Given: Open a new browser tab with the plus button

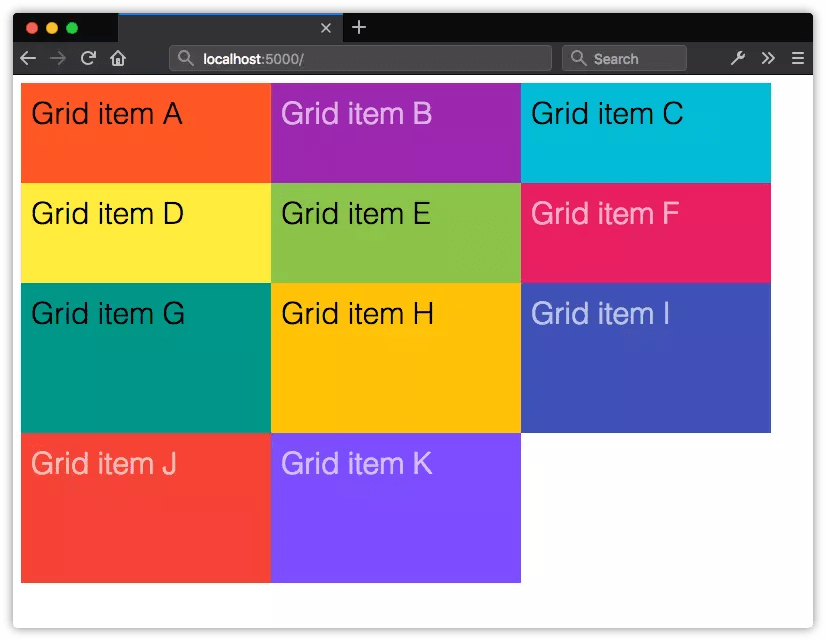Looking at the screenshot, I should click(x=359, y=28).
